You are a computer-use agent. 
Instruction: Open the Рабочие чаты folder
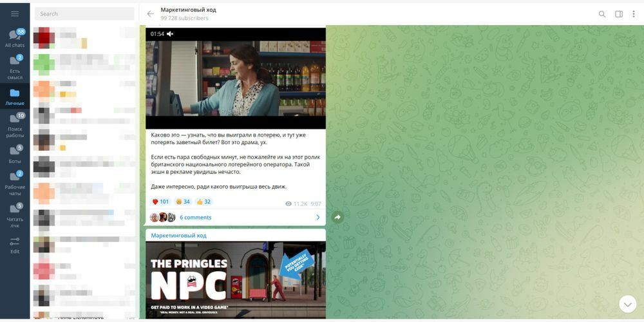click(15, 183)
